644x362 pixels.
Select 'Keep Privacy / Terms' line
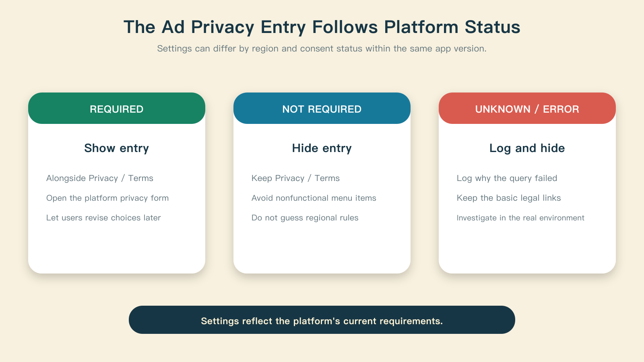pos(295,178)
